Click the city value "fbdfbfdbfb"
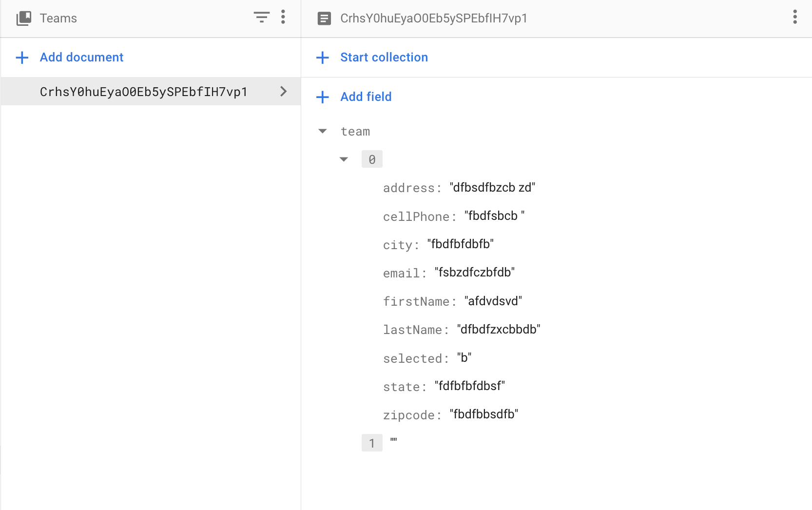The height and width of the screenshot is (510, 812). coord(461,244)
